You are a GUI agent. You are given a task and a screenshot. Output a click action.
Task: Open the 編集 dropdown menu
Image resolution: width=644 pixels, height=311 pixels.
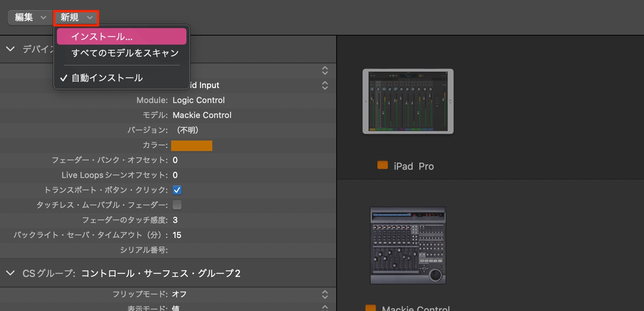click(30, 18)
